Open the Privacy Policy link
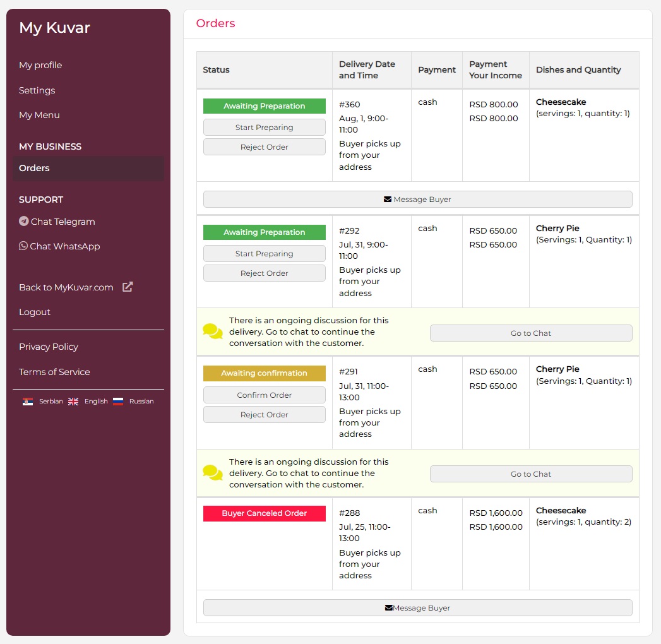Image resolution: width=661 pixels, height=644 pixels. 49,347
